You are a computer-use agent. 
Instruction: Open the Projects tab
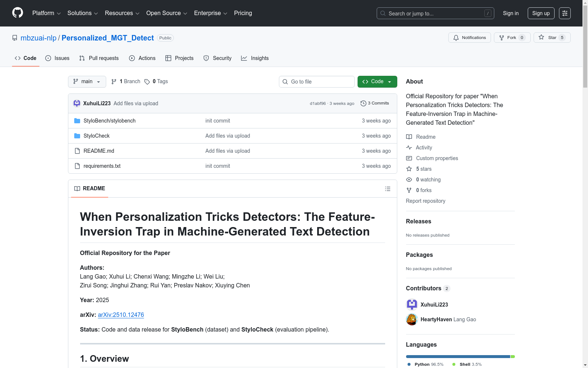point(179,58)
